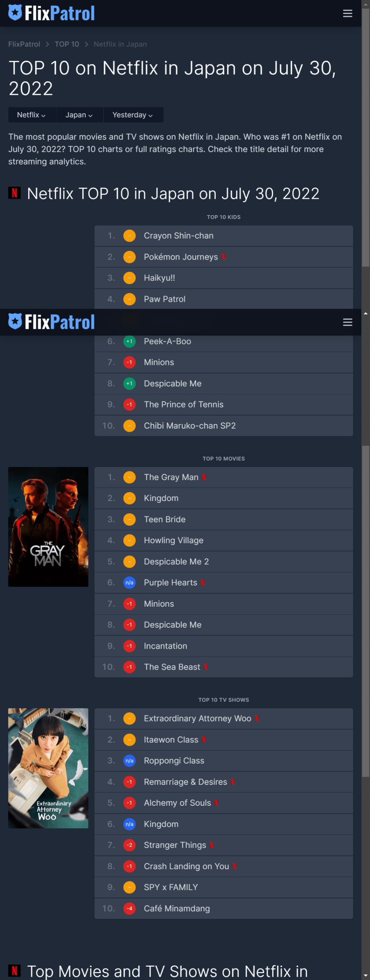Click the Netflix N icon beside The Gray Man
The height and width of the screenshot is (980, 370).
point(204,477)
